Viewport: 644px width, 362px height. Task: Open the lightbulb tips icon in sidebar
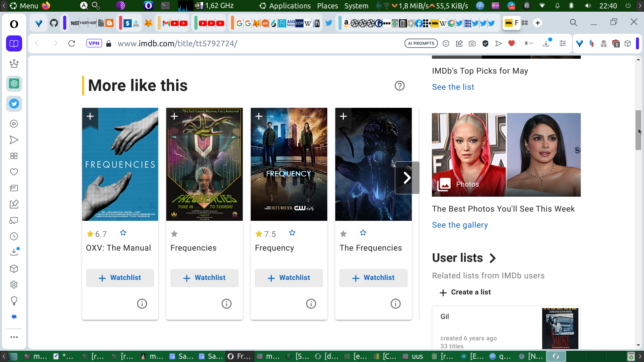[x=14, y=301]
